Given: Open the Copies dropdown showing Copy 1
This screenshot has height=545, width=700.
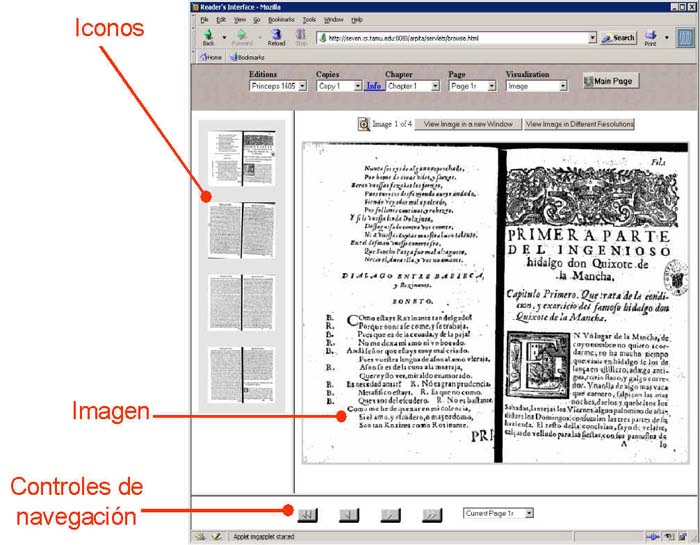Looking at the screenshot, I should [x=339, y=86].
